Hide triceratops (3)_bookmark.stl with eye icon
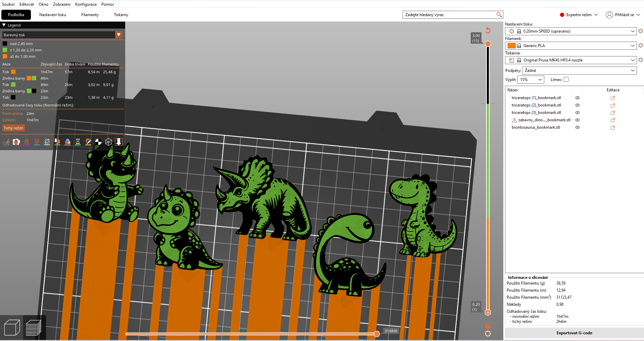Viewport: 644px width, 341px height. click(578, 113)
